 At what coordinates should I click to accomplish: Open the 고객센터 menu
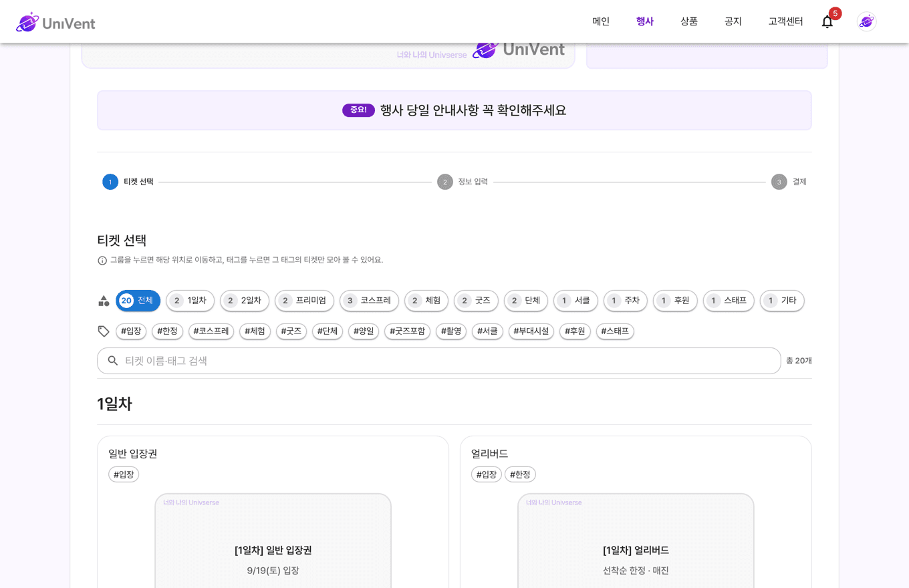click(x=786, y=21)
